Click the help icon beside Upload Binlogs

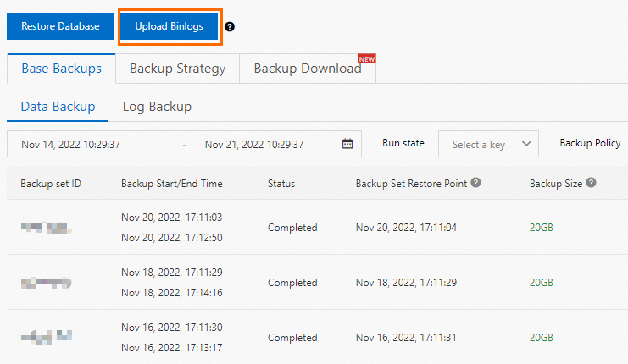pos(230,26)
